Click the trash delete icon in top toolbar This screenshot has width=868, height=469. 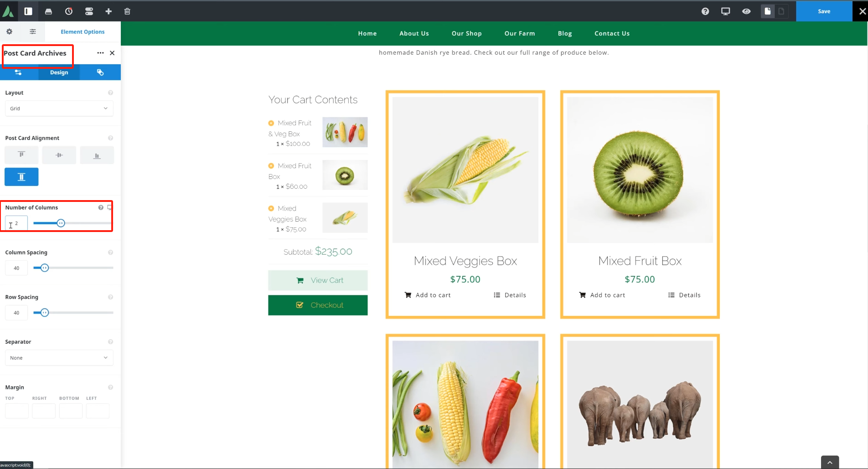[127, 11]
